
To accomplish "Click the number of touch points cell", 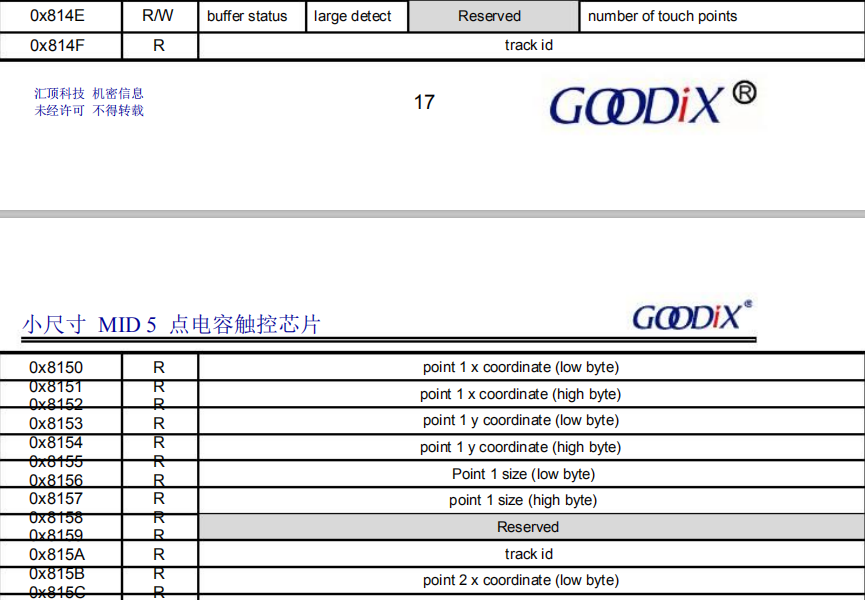I will (663, 15).
